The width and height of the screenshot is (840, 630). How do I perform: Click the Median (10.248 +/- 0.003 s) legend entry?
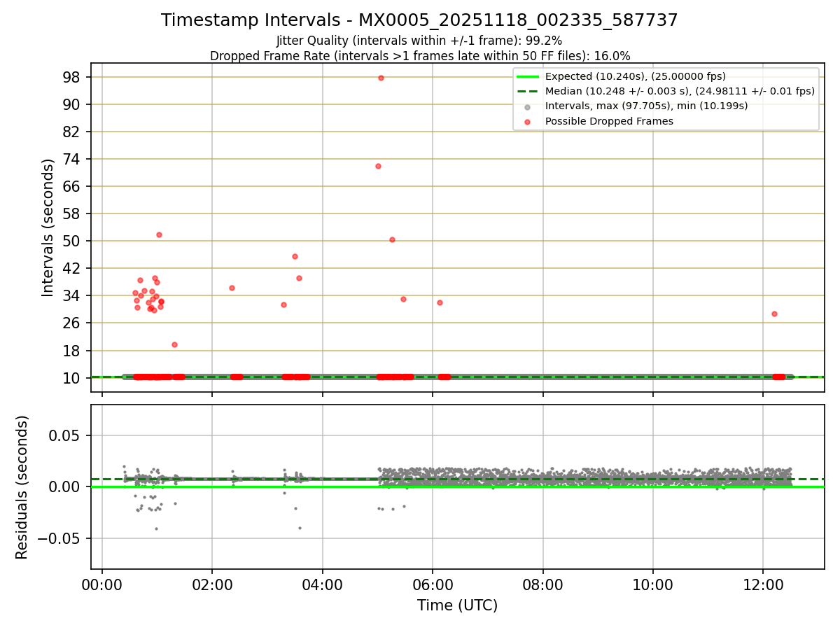[x=666, y=91]
